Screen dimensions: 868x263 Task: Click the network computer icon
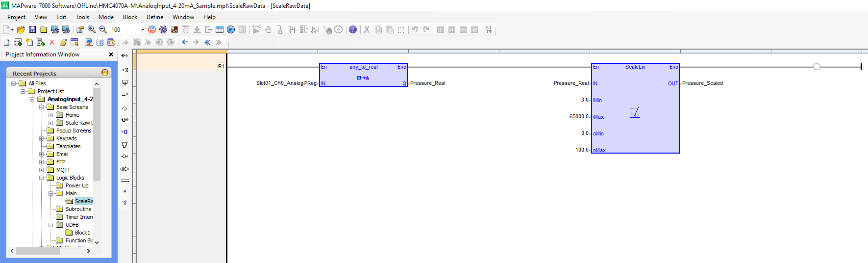pyautogui.click(x=89, y=42)
